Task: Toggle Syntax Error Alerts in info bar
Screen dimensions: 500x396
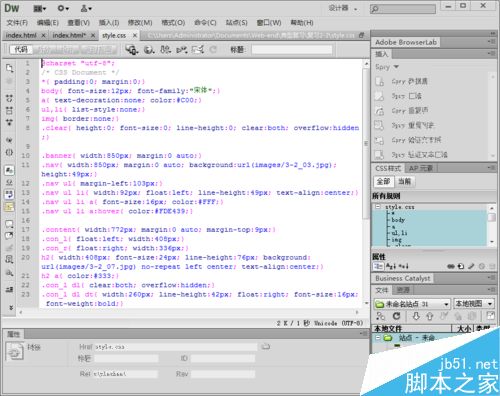Action: click(x=9, y=207)
